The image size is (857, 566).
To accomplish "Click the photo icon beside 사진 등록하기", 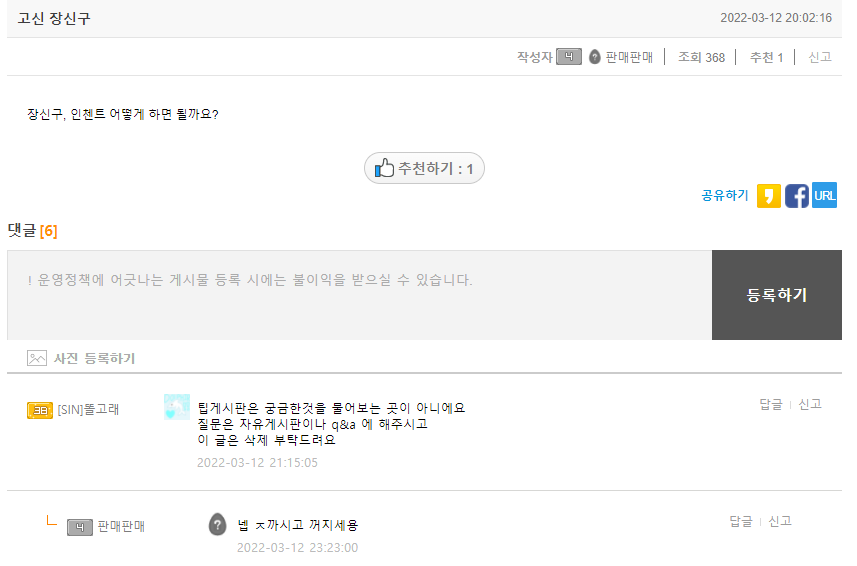I will point(37,358).
